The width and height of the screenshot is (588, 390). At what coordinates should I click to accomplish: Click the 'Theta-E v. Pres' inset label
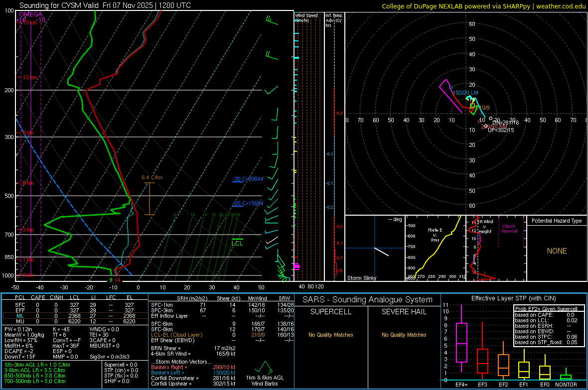tap(435, 235)
